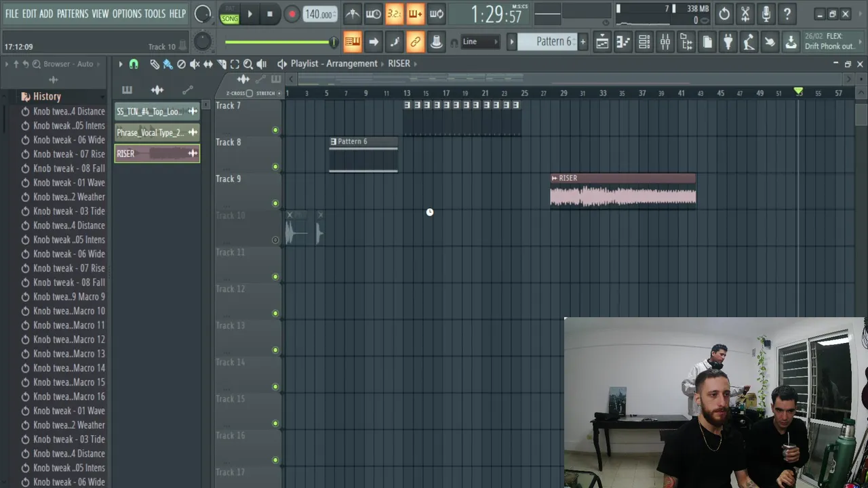Open the tempo tapper pedal icon
Screen dimensions: 868x488
[749, 43]
